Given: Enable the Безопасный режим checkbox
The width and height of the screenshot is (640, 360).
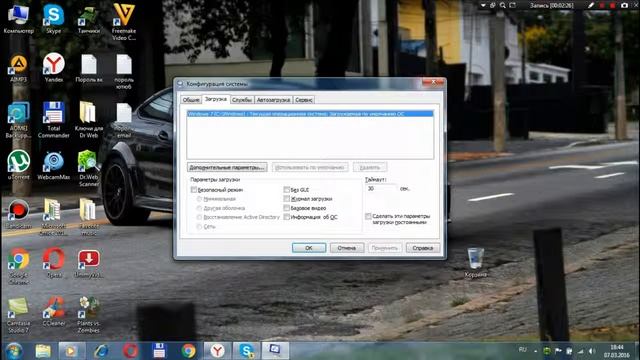Looking at the screenshot, I should pyautogui.click(x=194, y=190).
